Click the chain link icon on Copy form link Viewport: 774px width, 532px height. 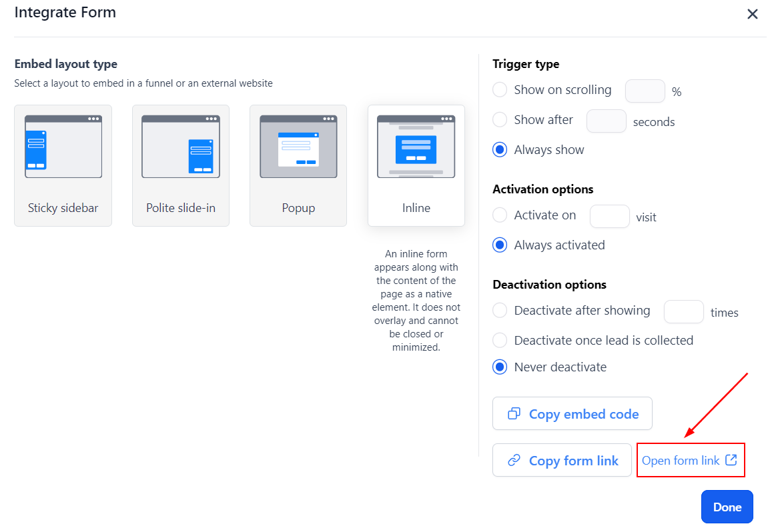[514, 461]
